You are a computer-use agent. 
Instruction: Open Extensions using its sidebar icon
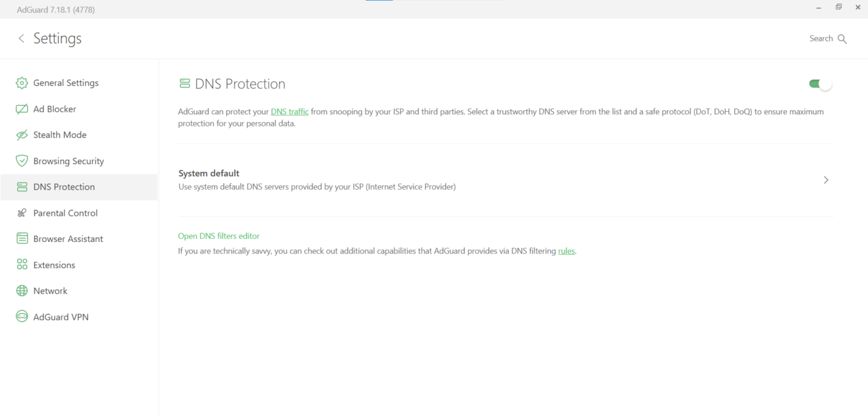point(21,264)
